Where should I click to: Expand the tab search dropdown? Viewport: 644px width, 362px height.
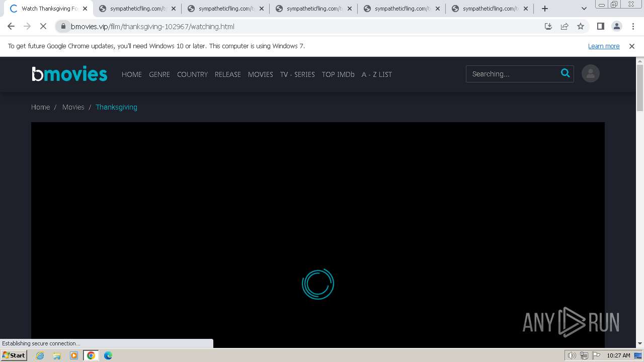[584, 9]
